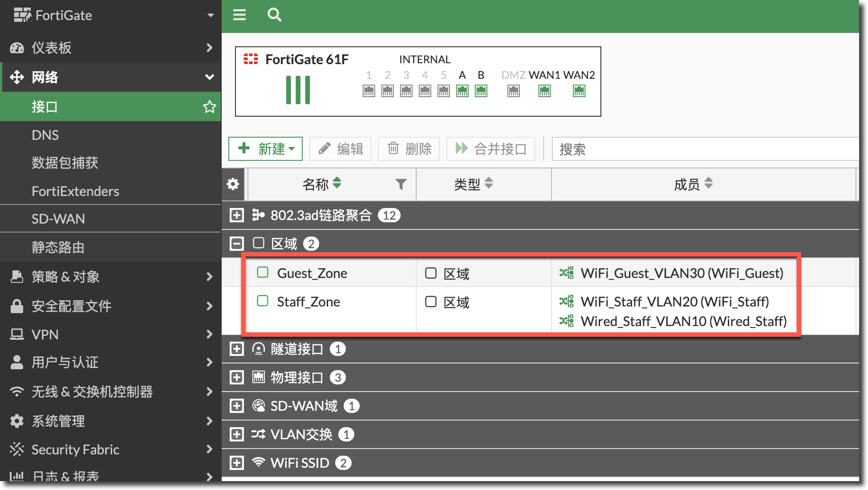The image size is (868, 490).
Task: Open 静态路由 menu item
Action: pyautogui.click(x=58, y=247)
